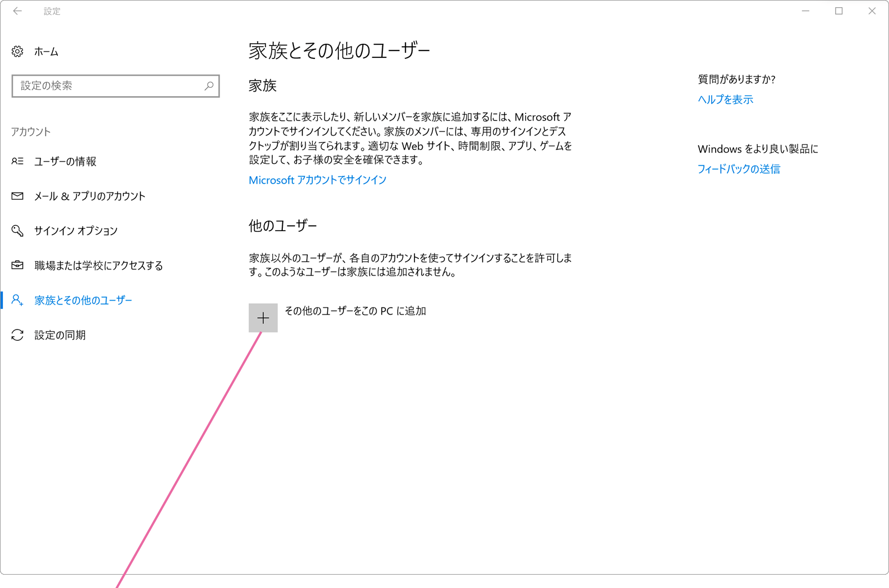This screenshot has width=889, height=588.
Task: Click the back arrow in title bar
Action: (18, 11)
